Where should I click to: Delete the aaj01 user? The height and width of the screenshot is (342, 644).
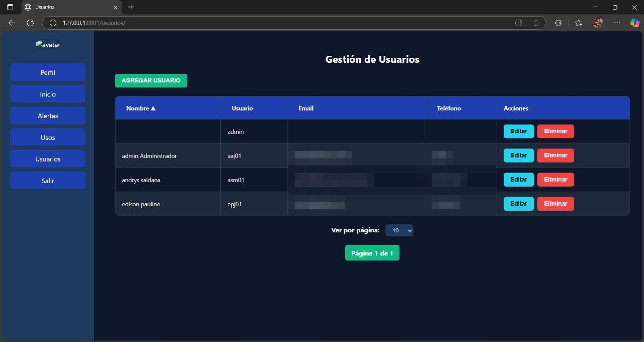[555, 155]
